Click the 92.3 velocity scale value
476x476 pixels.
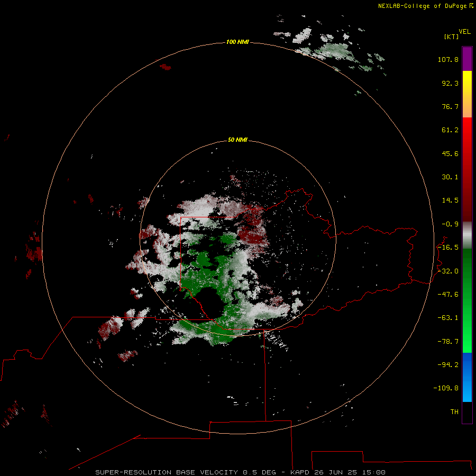tap(450, 83)
